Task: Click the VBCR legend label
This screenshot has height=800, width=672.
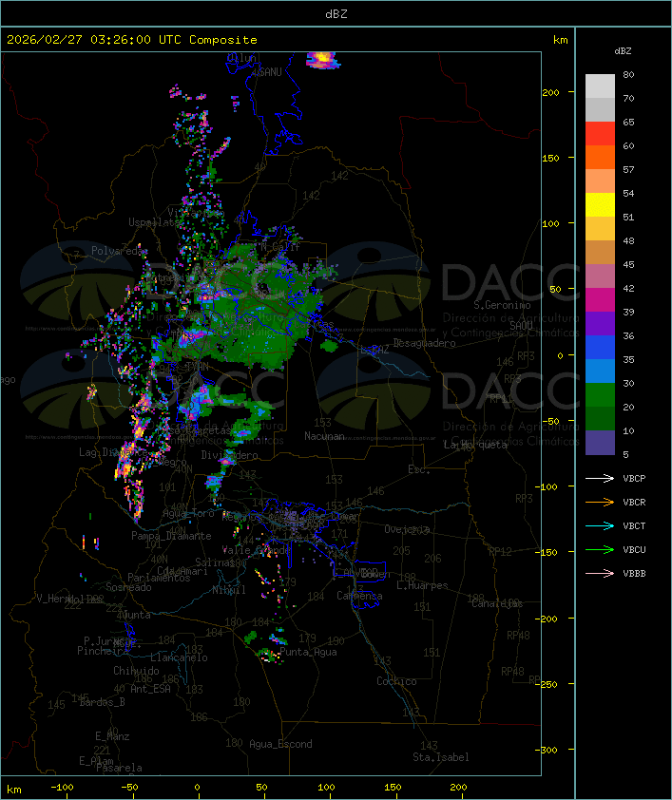Action: 634,502
